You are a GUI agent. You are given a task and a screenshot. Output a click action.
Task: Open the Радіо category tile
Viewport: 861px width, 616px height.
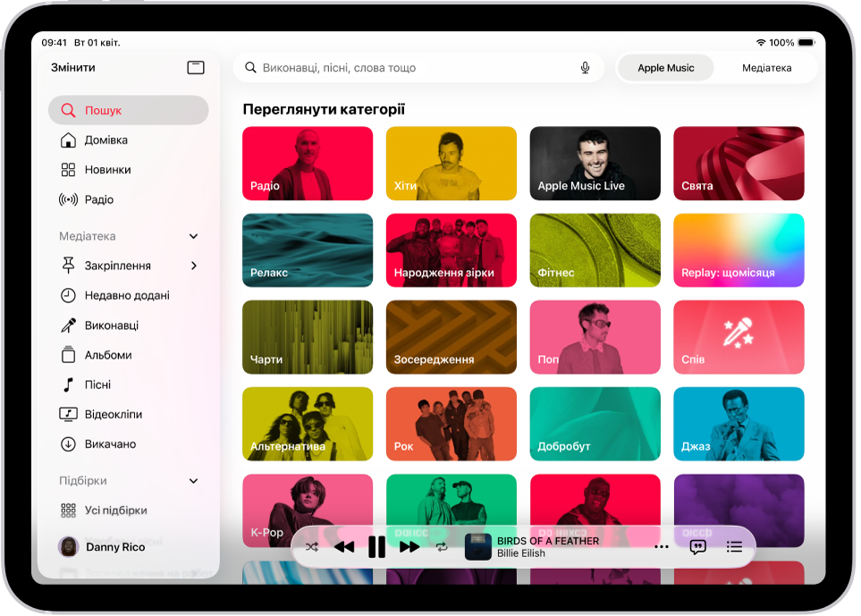pos(308,164)
